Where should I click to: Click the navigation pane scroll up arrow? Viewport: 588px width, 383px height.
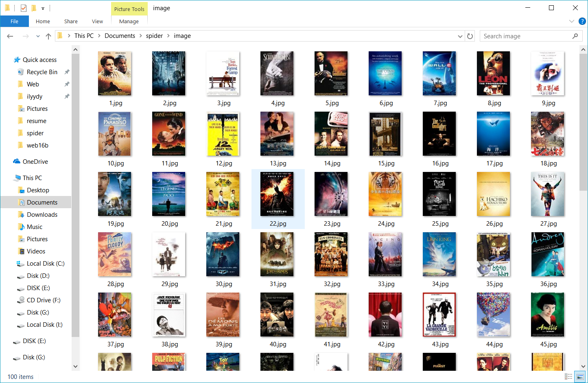[75, 50]
